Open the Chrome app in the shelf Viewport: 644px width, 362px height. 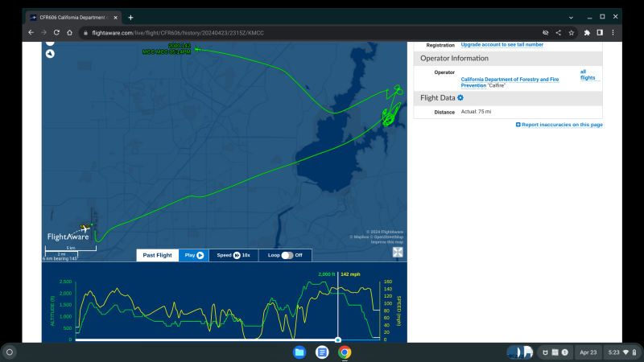pos(345,352)
